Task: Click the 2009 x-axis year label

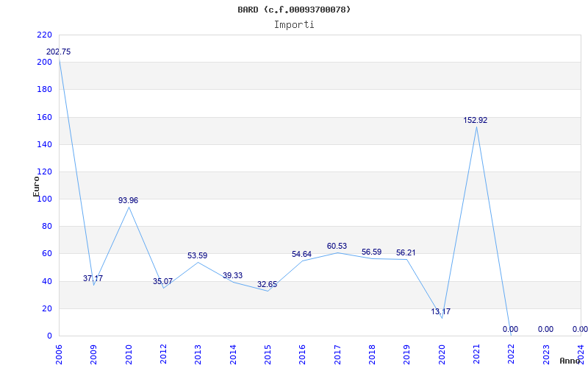Action: [94, 355]
